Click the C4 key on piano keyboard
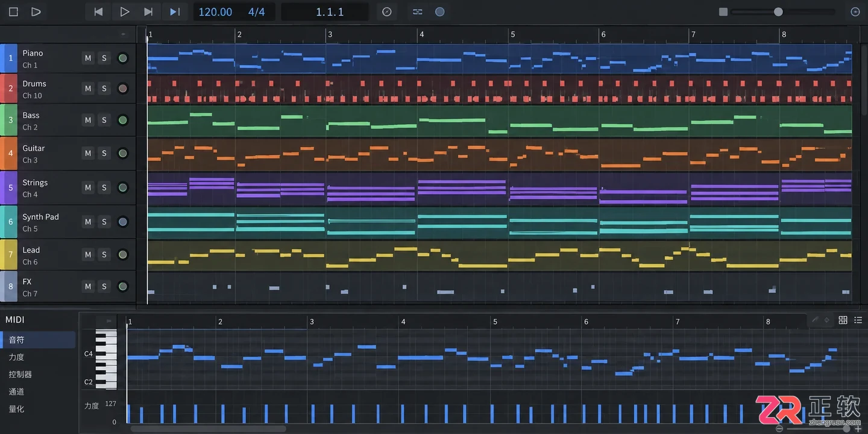Viewport: 868px width, 434px height. (105, 354)
